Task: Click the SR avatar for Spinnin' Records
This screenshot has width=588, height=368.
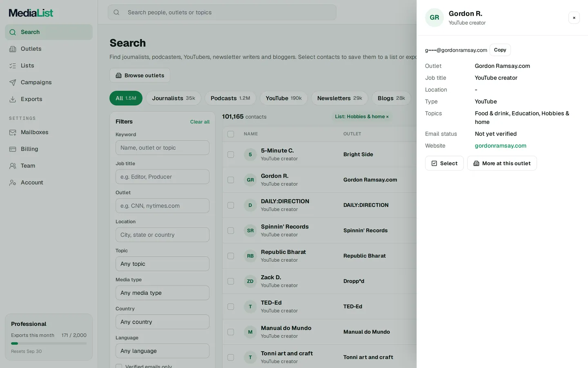Action: 250,231
